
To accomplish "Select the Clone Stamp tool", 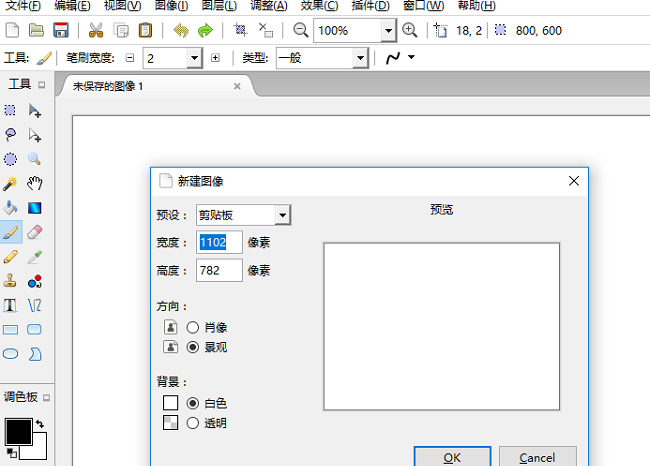I will click(10, 281).
